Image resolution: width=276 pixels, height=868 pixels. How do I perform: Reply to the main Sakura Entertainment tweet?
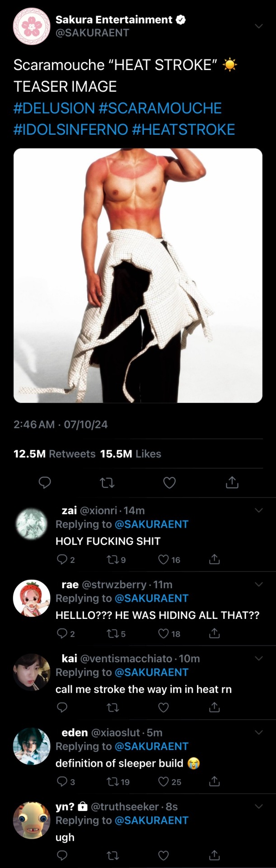point(45,483)
